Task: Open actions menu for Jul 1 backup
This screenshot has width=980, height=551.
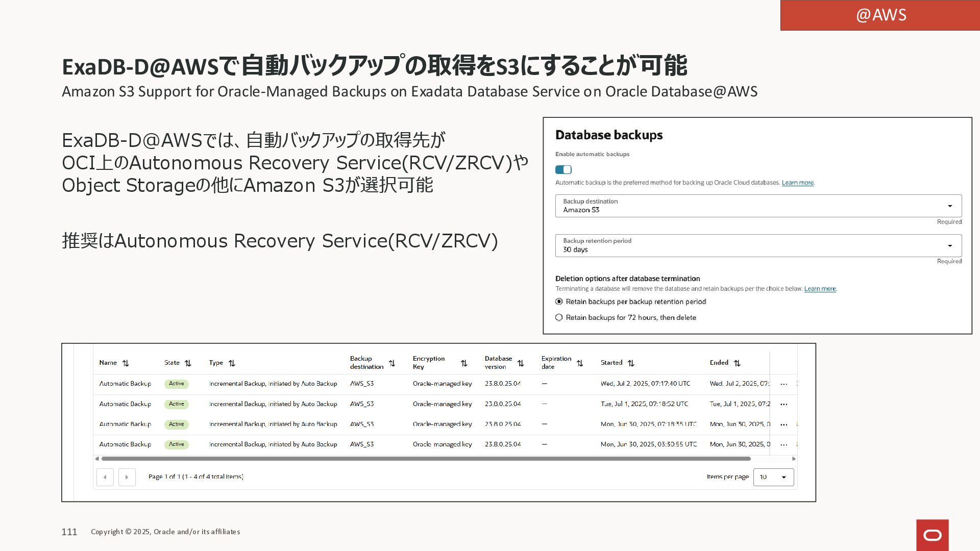Action: click(784, 405)
